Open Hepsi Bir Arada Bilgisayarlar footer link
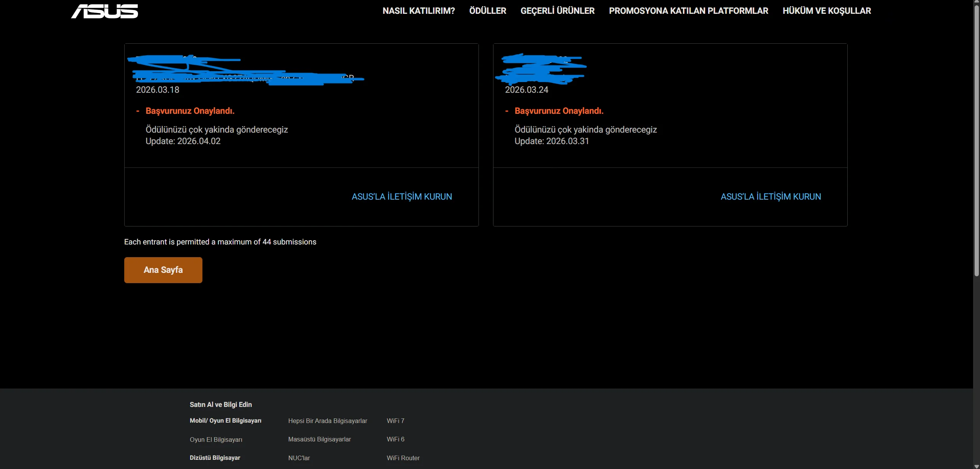Screen dimensions: 980x469 coord(328,421)
